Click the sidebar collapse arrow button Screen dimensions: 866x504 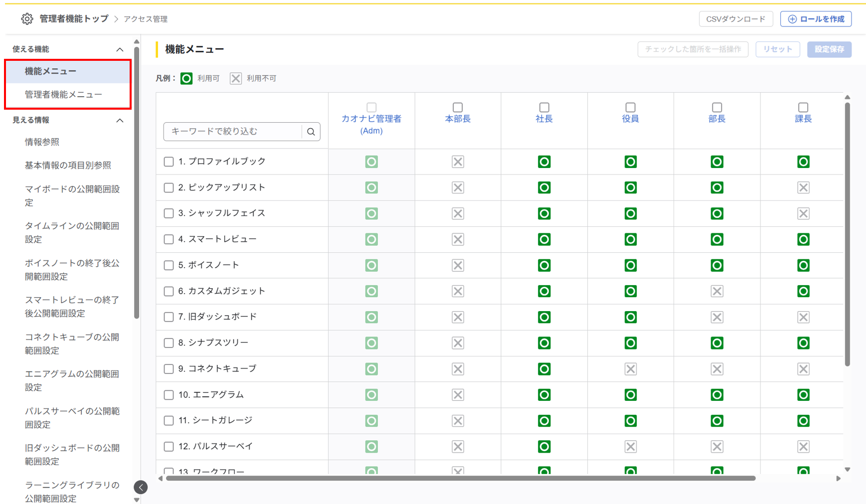[141, 487]
